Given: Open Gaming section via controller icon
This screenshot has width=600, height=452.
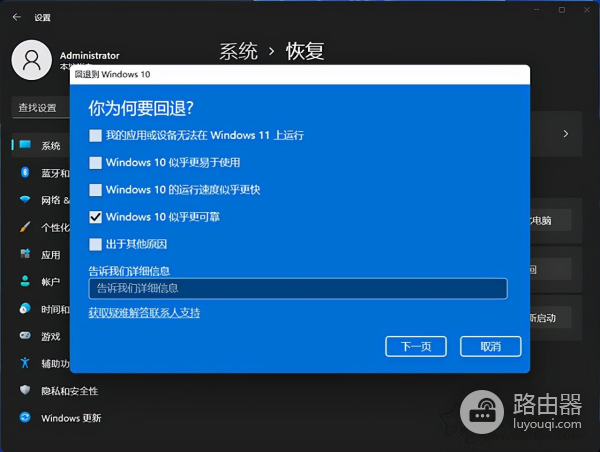Looking at the screenshot, I should [25, 336].
